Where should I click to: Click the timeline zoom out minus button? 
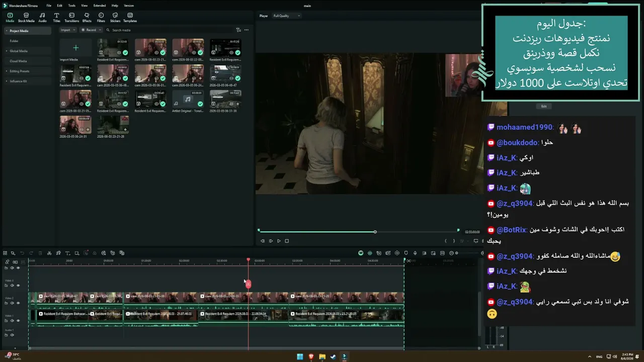point(451,253)
